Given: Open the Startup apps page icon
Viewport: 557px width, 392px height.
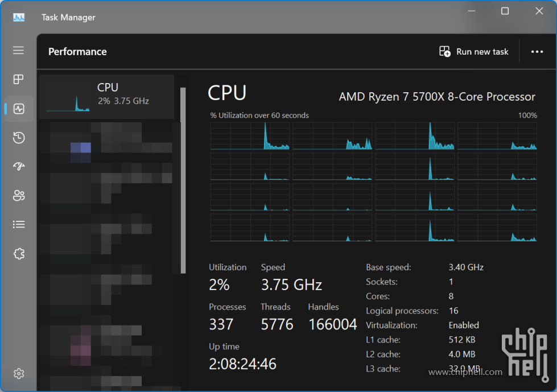Looking at the screenshot, I should click(18, 166).
